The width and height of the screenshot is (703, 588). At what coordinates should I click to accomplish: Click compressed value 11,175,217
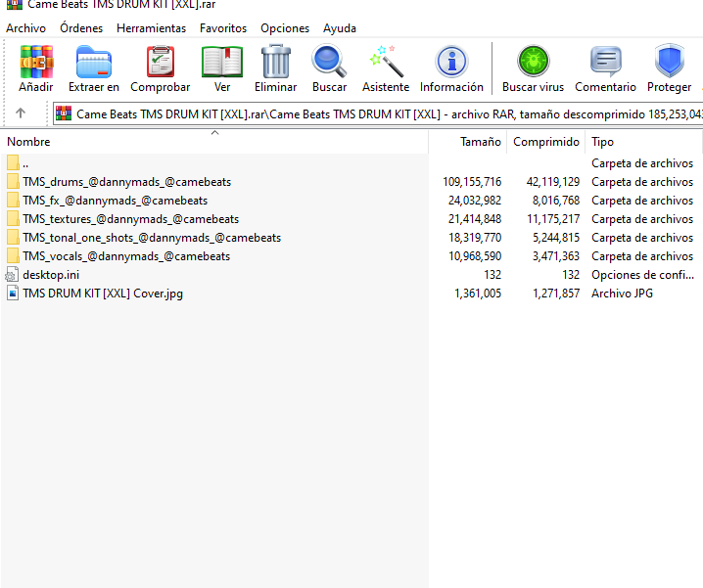pos(553,219)
